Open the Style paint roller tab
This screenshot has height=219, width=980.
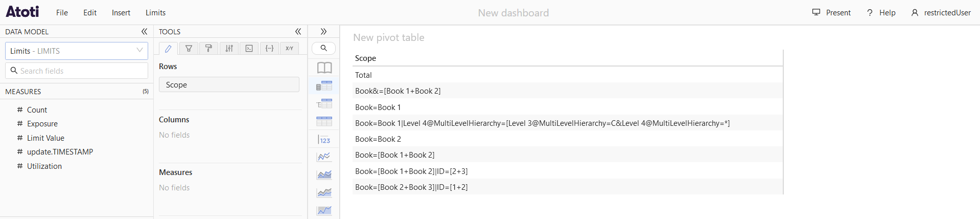208,49
